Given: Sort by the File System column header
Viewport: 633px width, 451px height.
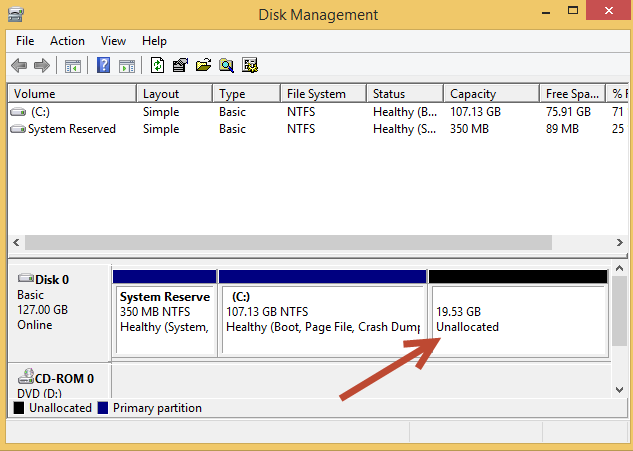Looking at the screenshot, I should point(315,94).
